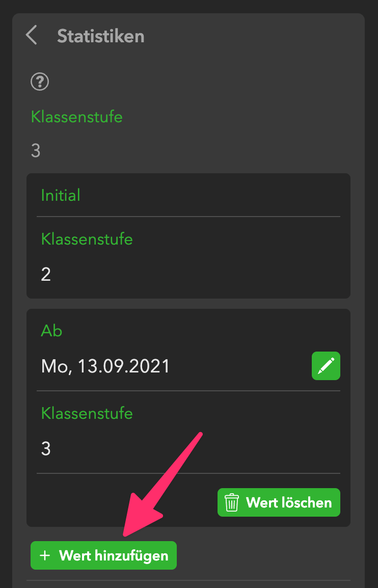This screenshot has width=378, height=588.
Task: Click the top Klassenstufe heading
Action: [x=76, y=117]
